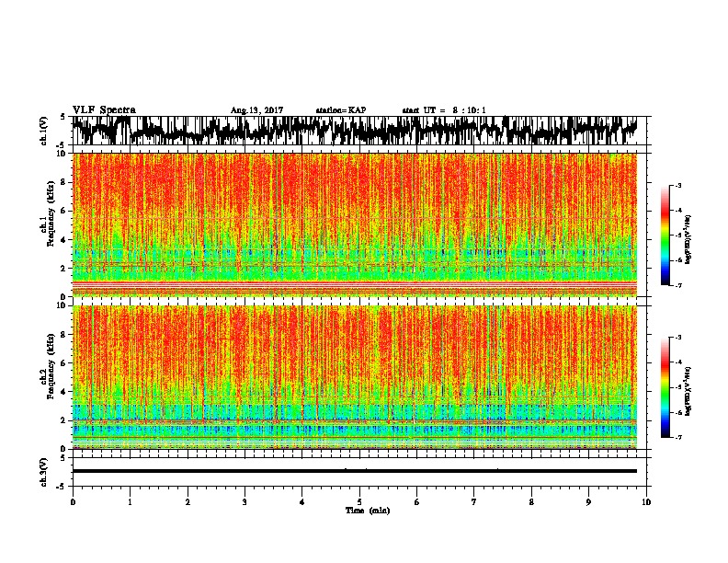Click the flat ch.3 voltage trace line
The height and width of the screenshot is (563, 728).
[355, 471]
